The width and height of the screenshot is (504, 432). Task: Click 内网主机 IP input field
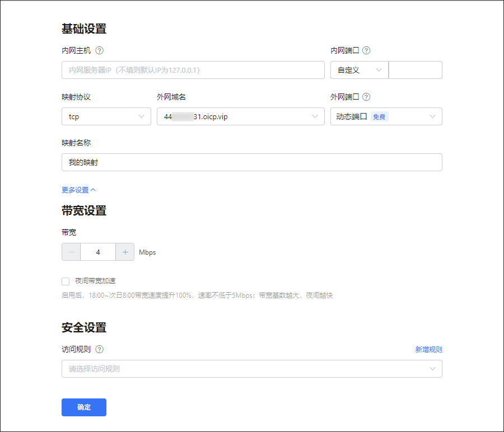193,70
